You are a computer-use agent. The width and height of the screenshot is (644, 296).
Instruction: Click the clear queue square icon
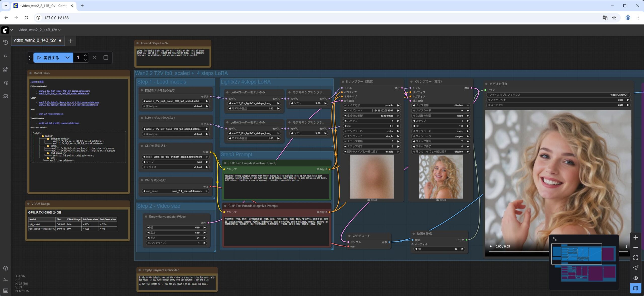(x=106, y=58)
